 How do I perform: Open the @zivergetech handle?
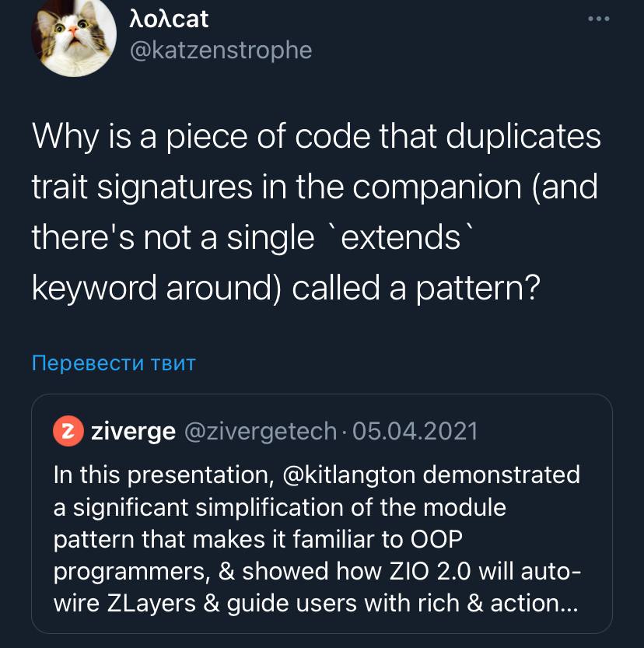pyautogui.click(x=259, y=432)
